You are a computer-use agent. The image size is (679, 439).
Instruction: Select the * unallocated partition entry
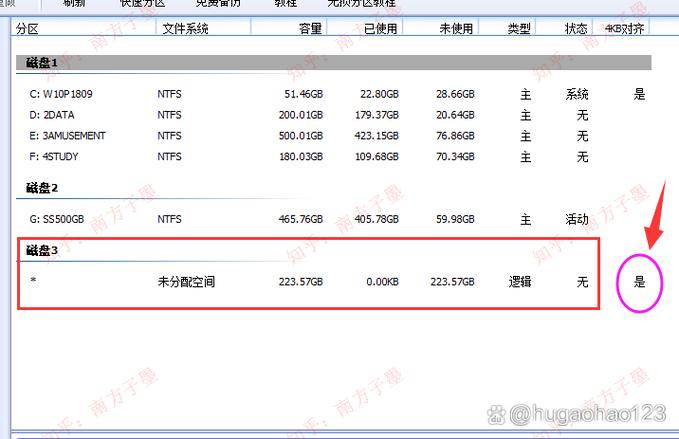33,281
